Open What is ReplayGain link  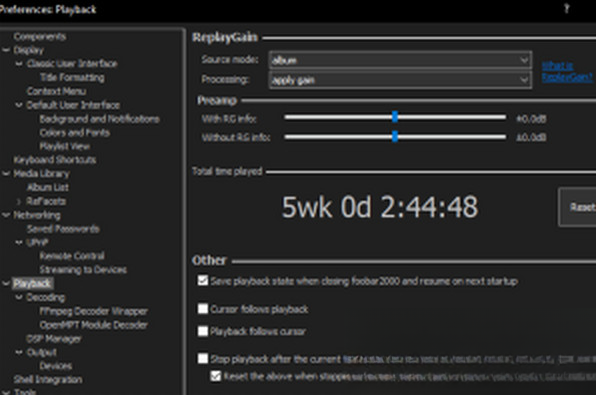point(566,71)
